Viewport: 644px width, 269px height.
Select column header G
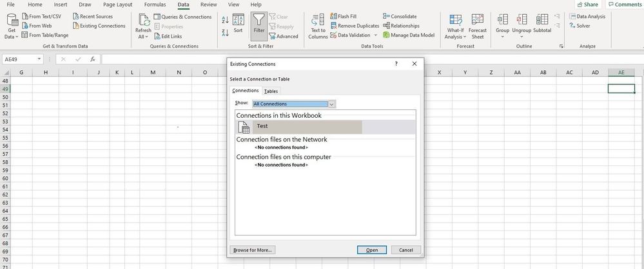(x=21, y=72)
